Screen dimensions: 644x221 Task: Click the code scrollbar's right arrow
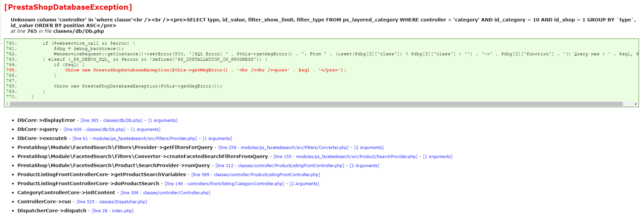636,104
